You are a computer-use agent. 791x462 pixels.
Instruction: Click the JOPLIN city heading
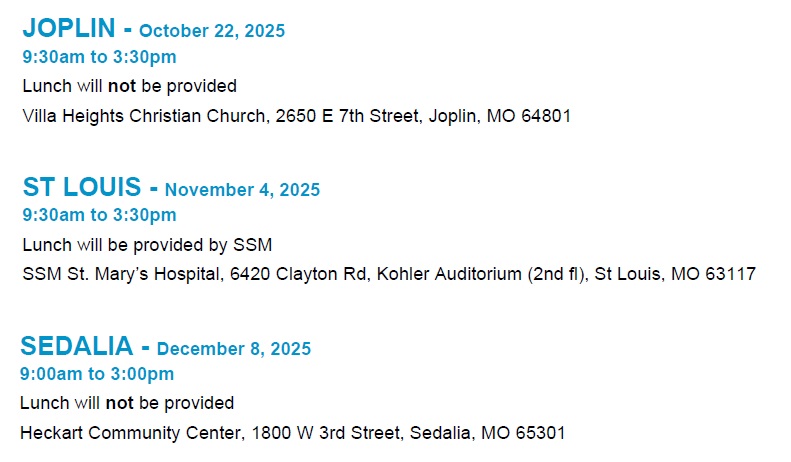(69, 29)
